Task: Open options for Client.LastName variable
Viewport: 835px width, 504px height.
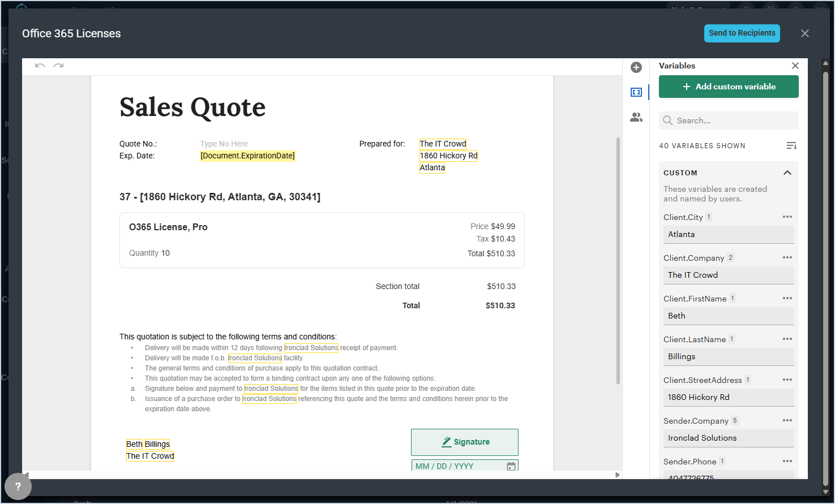Action: tap(787, 339)
